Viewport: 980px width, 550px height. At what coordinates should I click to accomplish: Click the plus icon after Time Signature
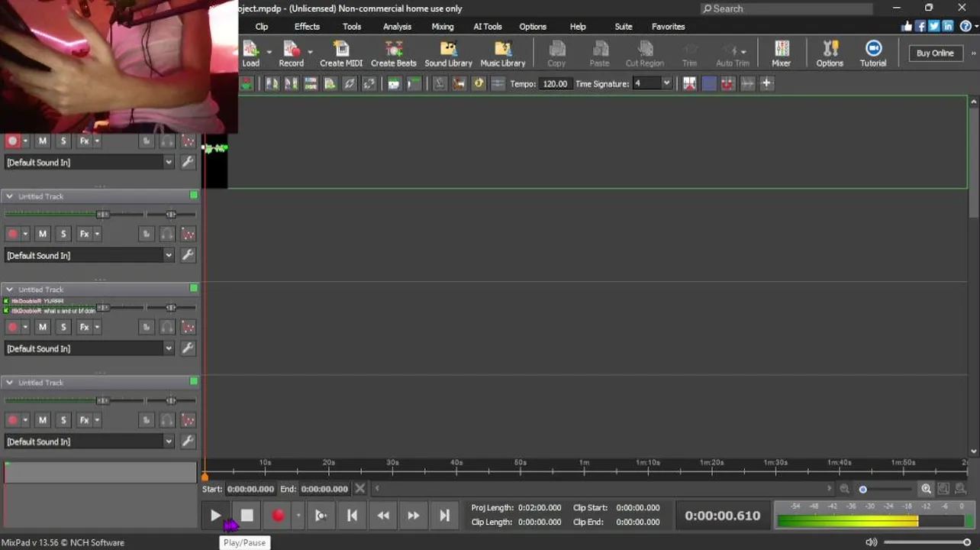(766, 83)
